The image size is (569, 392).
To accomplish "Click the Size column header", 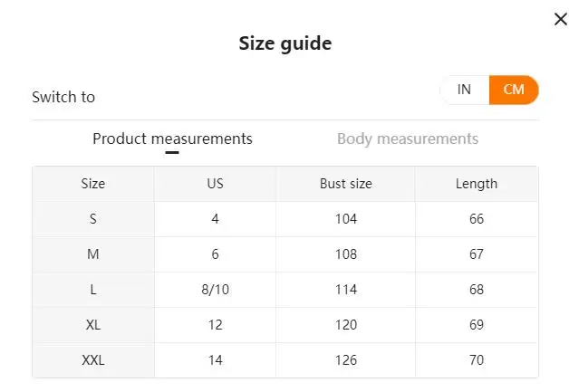I will point(93,184).
